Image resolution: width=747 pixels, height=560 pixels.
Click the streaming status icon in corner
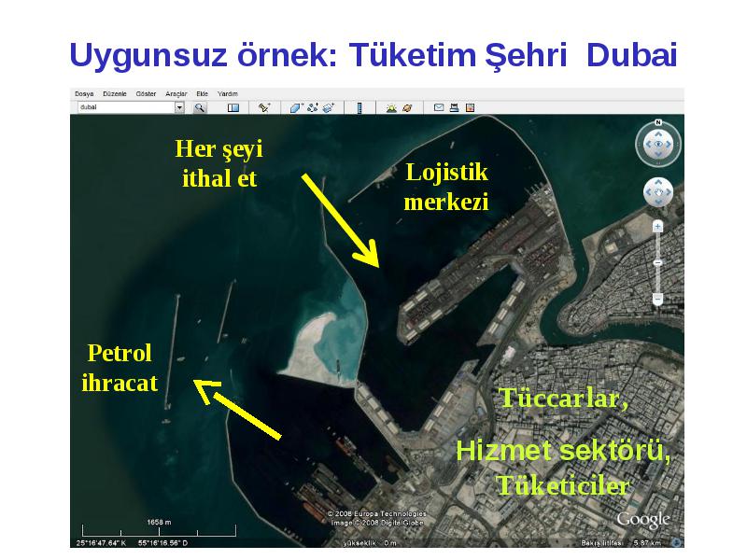tap(676, 542)
